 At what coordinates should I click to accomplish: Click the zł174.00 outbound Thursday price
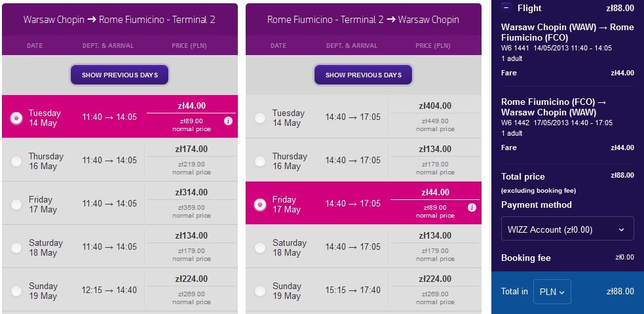[191, 149]
